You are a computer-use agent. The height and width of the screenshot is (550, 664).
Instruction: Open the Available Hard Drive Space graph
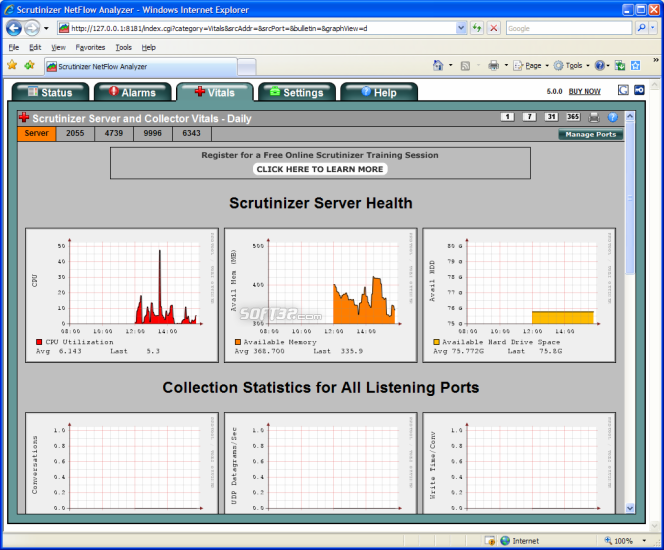pyautogui.click(x=519, y=295)
